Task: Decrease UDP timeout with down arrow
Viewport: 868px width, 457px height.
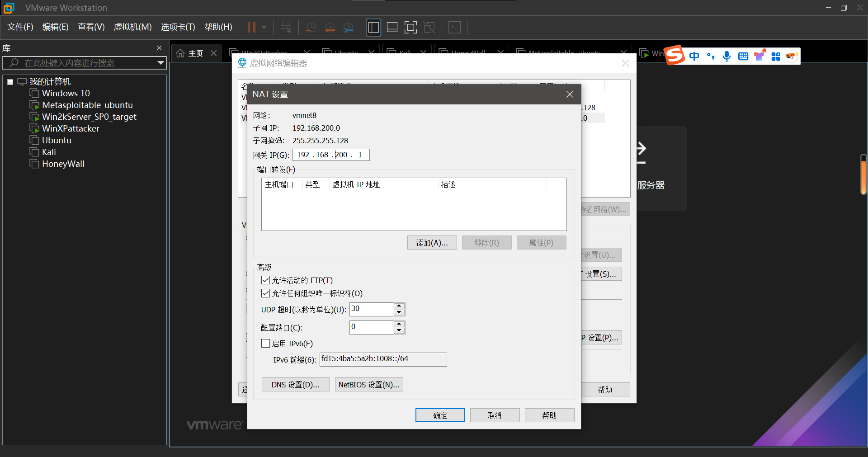Action: click(x=399, y=312)
